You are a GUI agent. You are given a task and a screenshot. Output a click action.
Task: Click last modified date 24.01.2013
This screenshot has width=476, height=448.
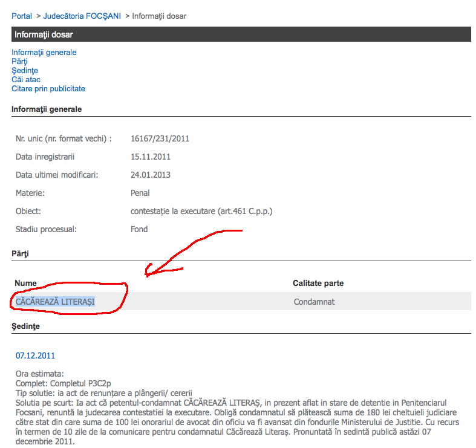point(151,175)
